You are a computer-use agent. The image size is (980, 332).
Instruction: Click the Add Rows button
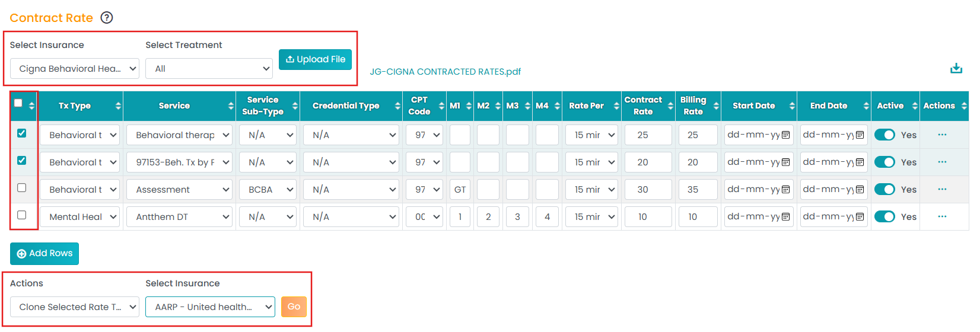44,254
